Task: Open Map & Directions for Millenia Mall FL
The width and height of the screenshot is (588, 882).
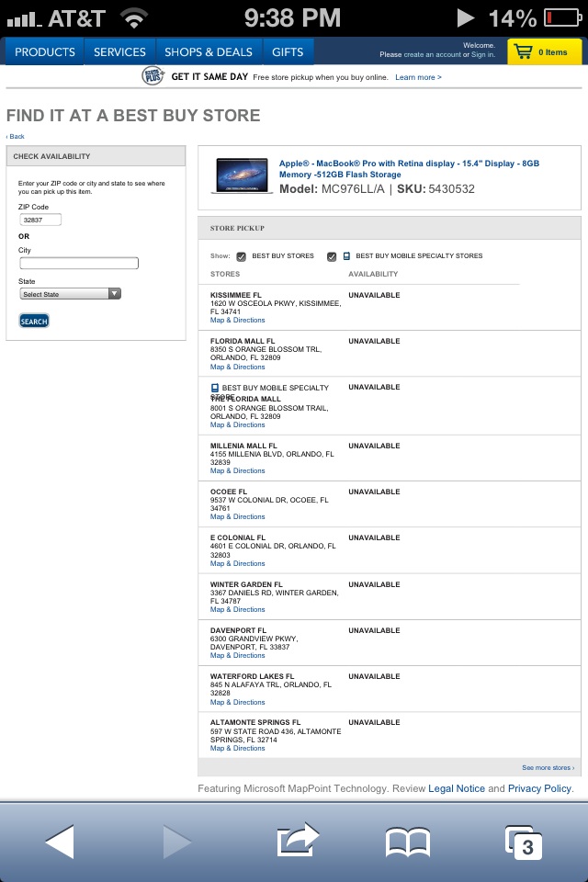Action: pyautogui.click(x=237, y=470)
